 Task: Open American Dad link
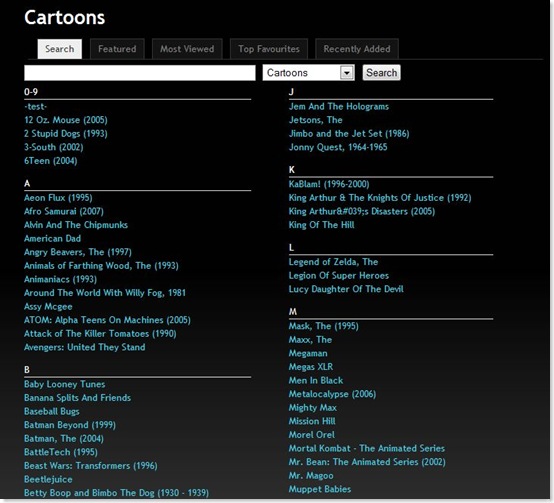click(52, 239)
